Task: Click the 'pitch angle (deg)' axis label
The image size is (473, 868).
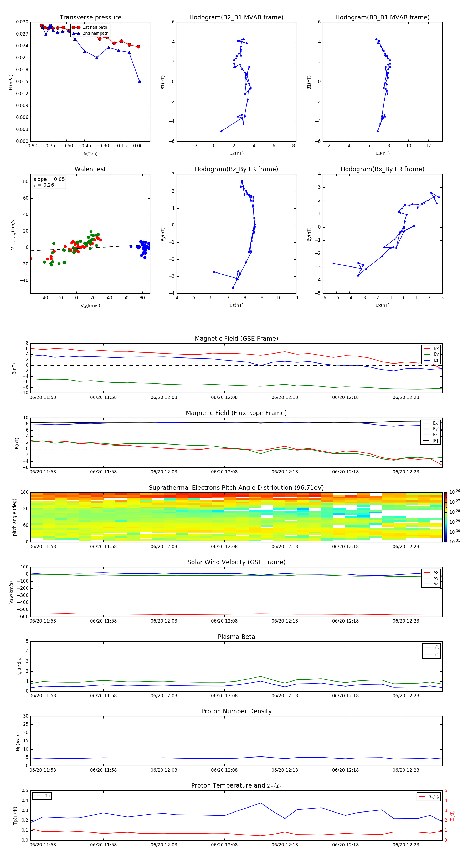Action: click(x=14, y=517)
